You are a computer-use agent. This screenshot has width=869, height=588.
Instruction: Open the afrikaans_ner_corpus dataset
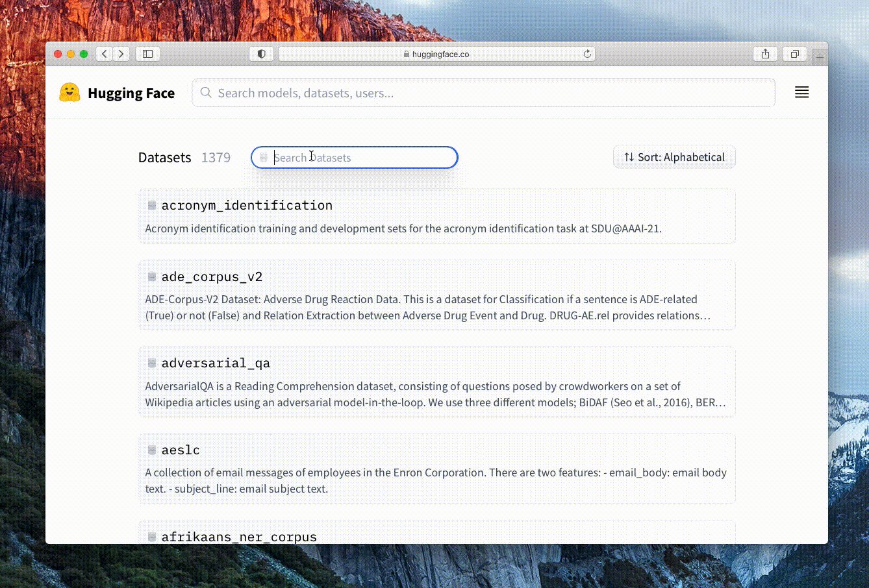click(239, 537)
